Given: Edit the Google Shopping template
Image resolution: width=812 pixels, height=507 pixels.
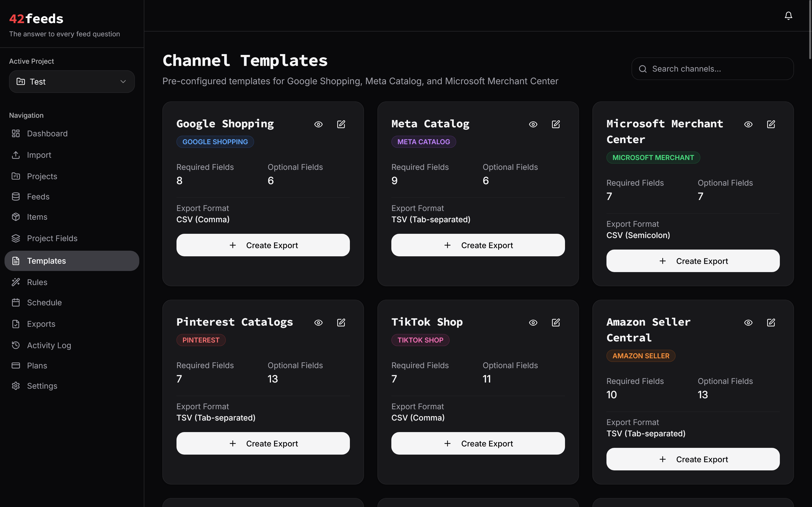Looking at the screenshot, I should (x=341, y=124).
